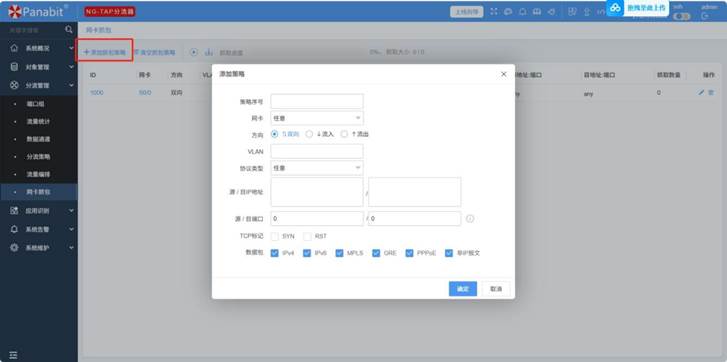727x362 pixels.
Task: Click the megaphone icon in top bar
Action: [551, 12]
